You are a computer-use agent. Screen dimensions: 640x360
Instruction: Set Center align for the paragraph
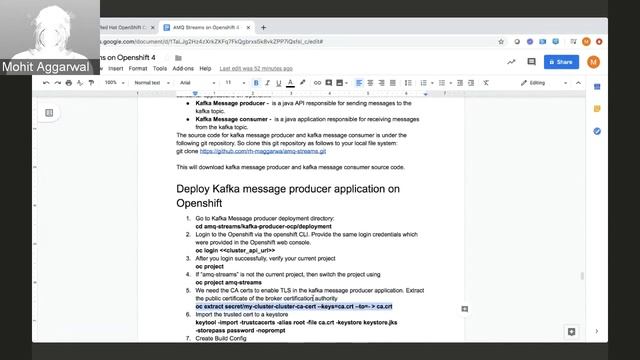click(x=370, y=83)
